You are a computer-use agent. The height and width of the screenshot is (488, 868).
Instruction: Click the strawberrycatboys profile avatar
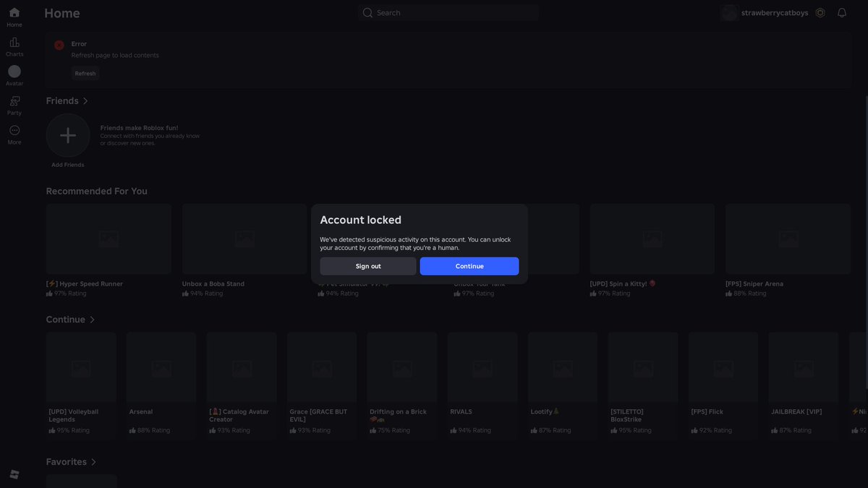pos(729,12)
